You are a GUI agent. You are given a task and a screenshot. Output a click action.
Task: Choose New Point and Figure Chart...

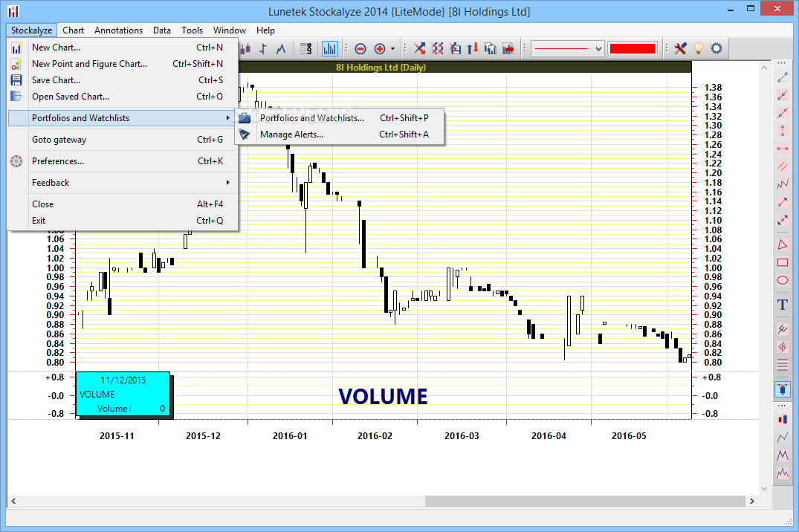[123, 64]
